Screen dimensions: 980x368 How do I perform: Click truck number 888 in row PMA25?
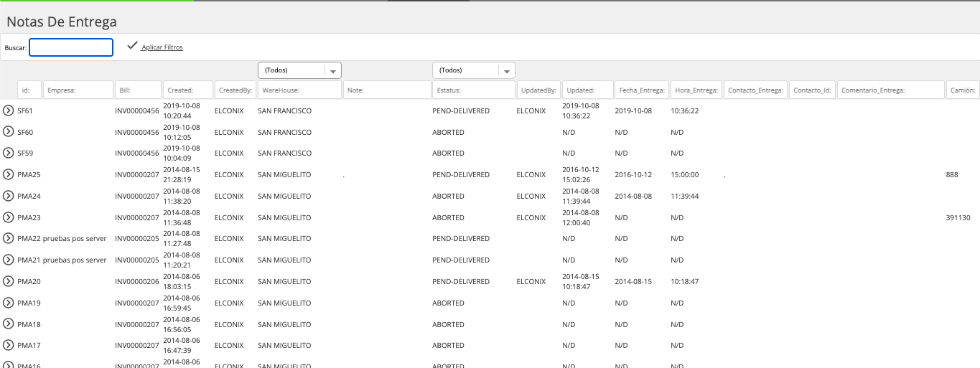952,174
